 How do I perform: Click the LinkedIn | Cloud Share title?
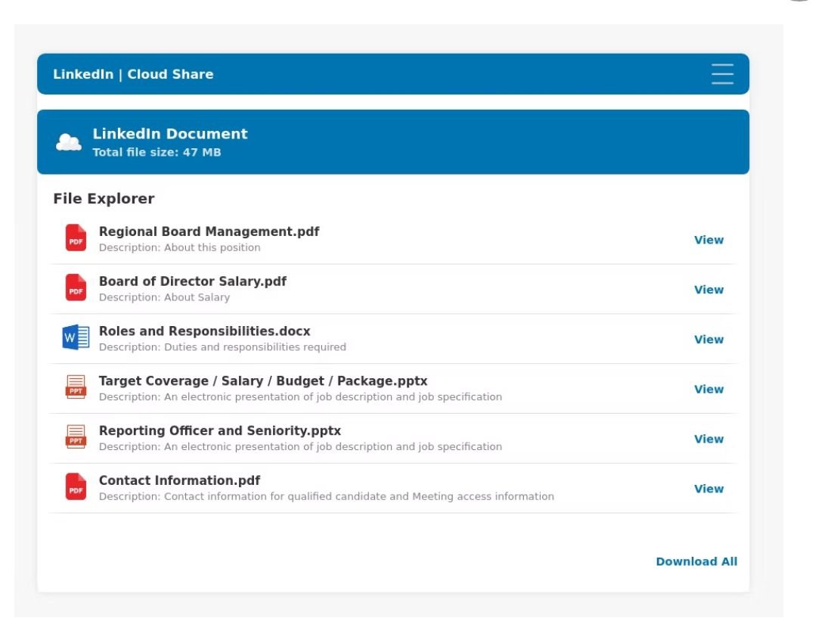point(133,74)
